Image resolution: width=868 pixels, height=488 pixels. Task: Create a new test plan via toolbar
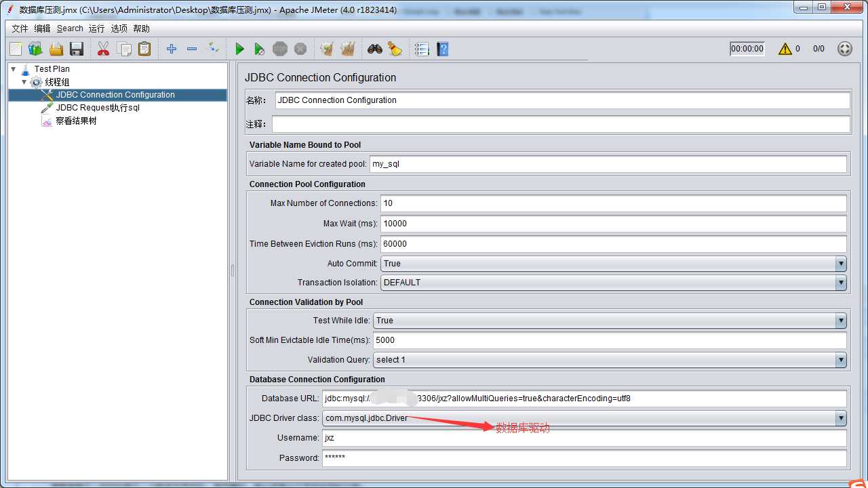[16, 49]
